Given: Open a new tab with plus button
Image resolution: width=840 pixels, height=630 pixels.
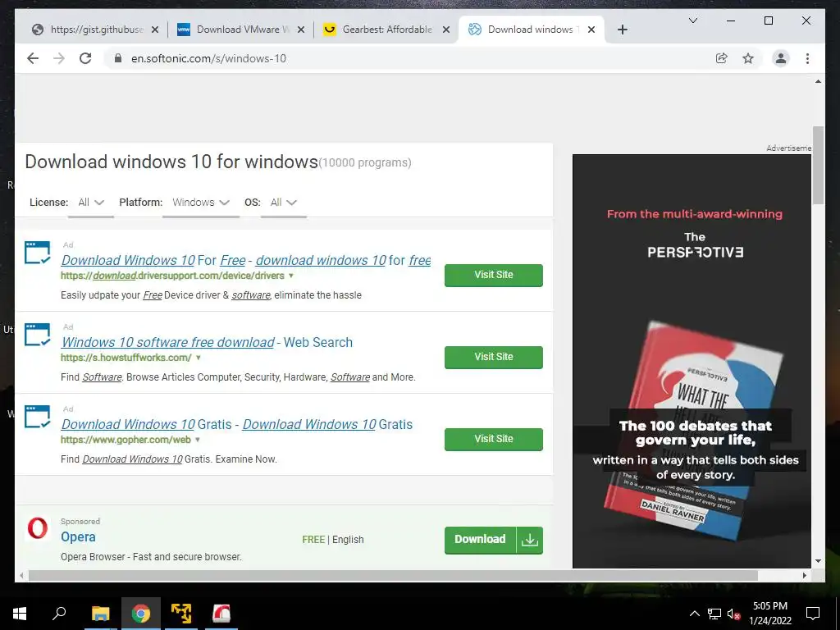Looking at the screenshot, I should click(622, 30).
